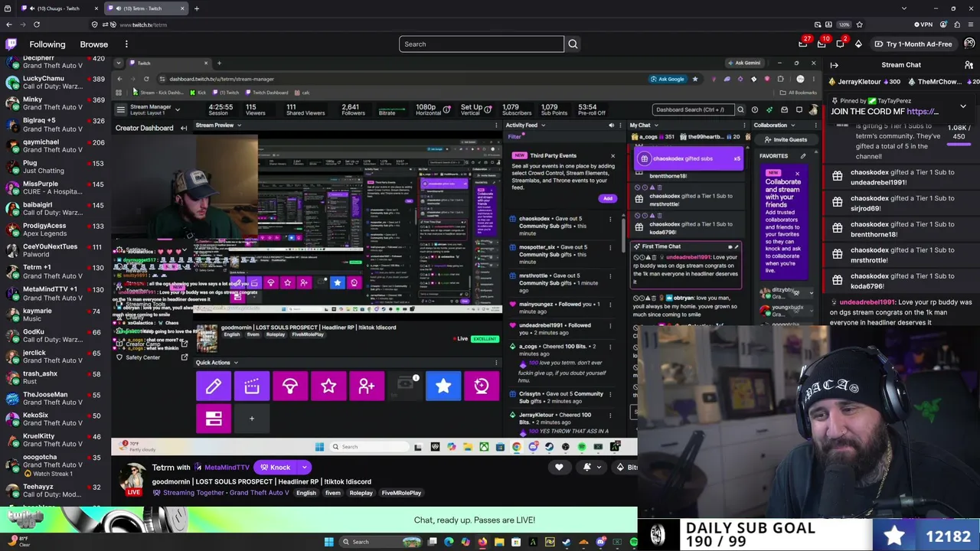Screen dimensions: 980x551
Task: Click the Knock button
Action: [x=276, y=468]
